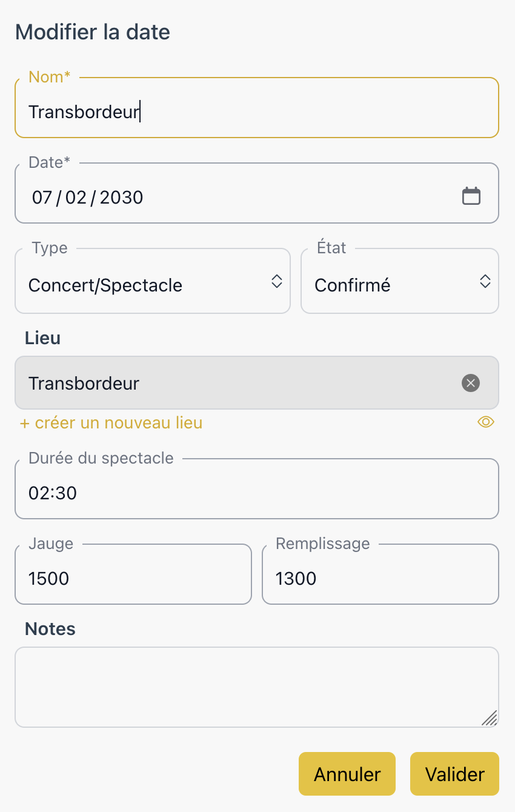Click the chevron arrows in Type field
515x812 pixels.
click(x=277, y=281)
